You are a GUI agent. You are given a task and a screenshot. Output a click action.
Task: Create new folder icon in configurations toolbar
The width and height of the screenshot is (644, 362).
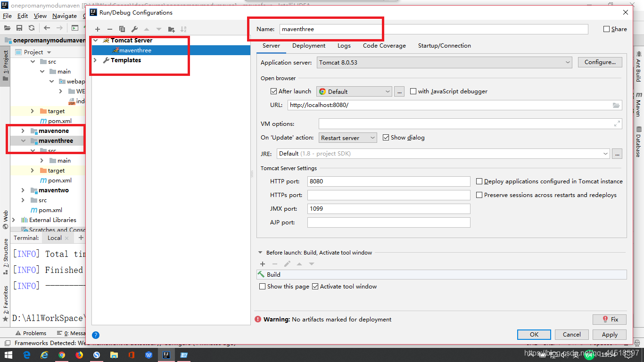pyautogui.click(x=171, y=29)
